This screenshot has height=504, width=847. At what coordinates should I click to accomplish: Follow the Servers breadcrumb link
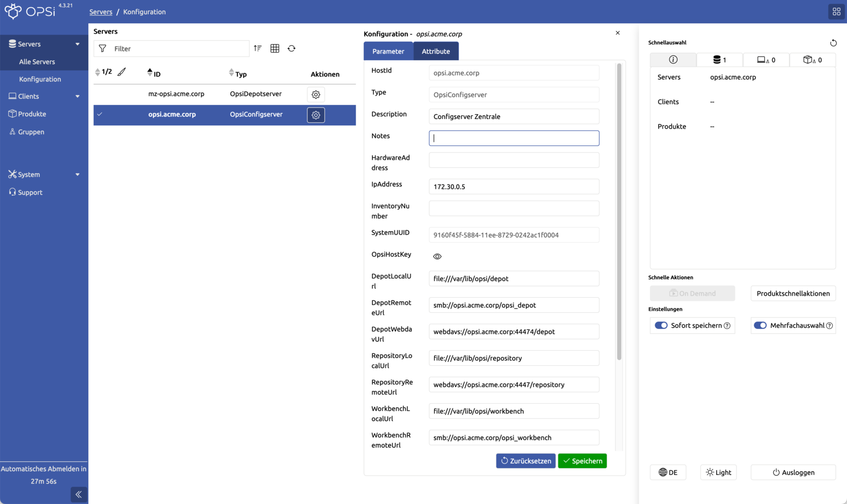pos(101,11)
